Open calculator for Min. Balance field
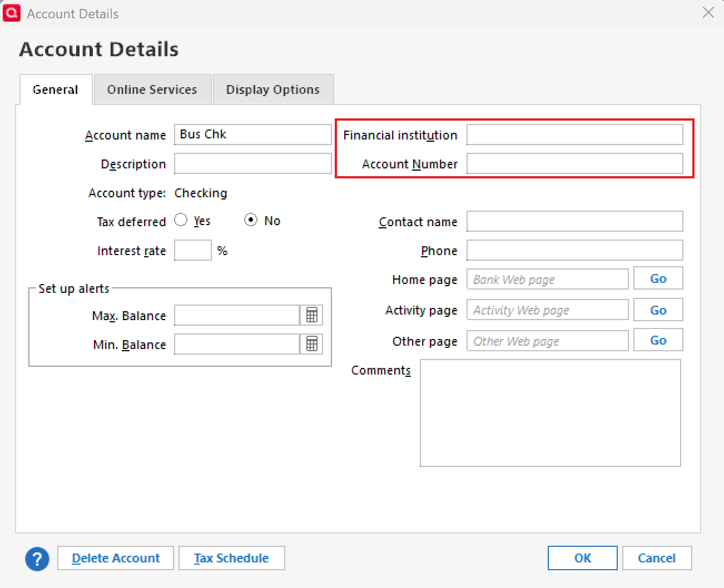The width and height of the screenshot is (724, 588). tap(311, 344)
